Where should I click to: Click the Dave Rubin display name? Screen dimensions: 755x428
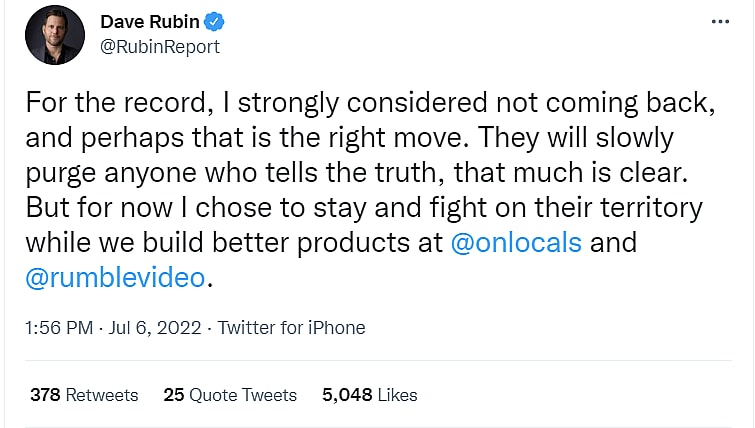(x=150, y=23)
